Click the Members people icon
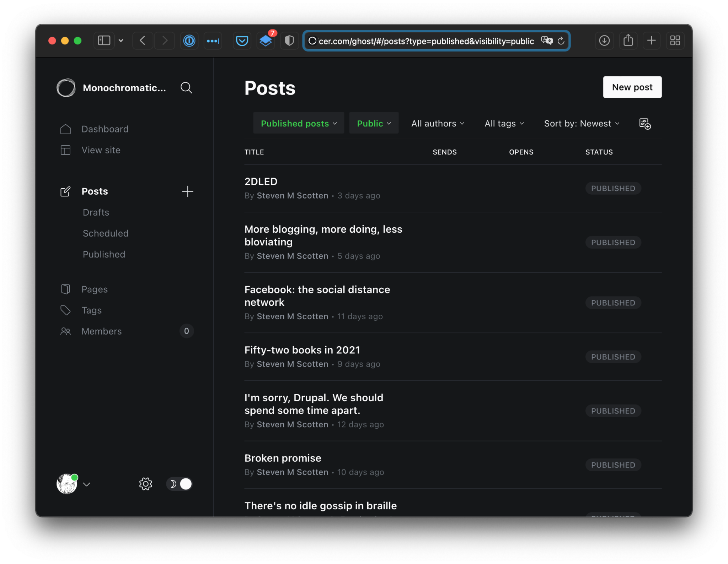Screen dimensions: 728x564 click(x=65, y=331)
